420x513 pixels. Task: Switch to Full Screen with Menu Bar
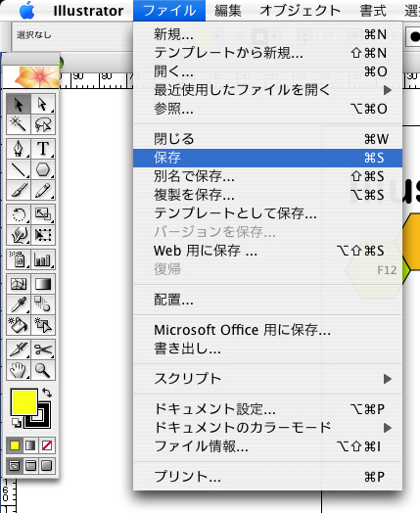point(30,465)
